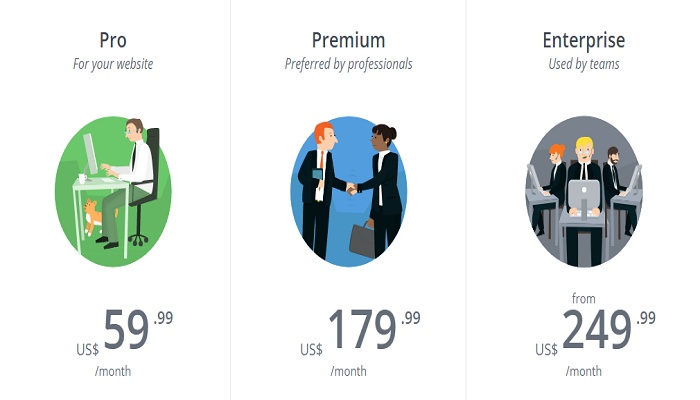Screen dimensions: 700x400
Task: Click the .99 cents next to 179
Action: click(x=411, y=319)
